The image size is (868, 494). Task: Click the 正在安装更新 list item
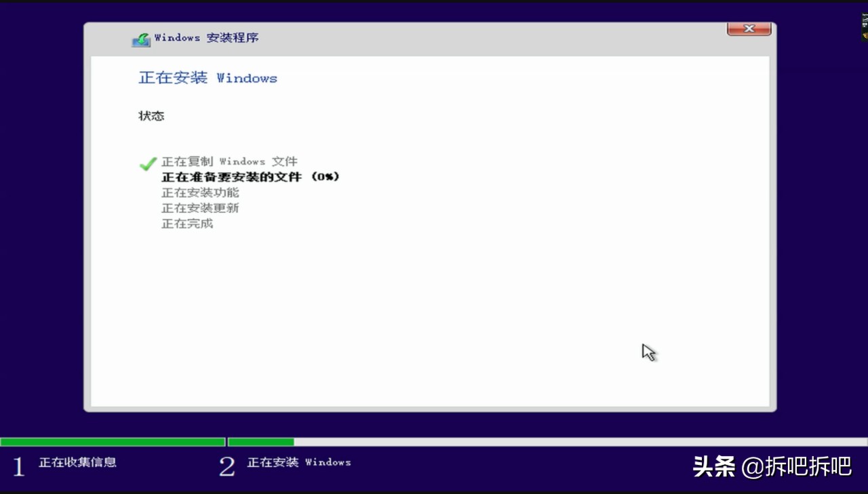[200, 208]
